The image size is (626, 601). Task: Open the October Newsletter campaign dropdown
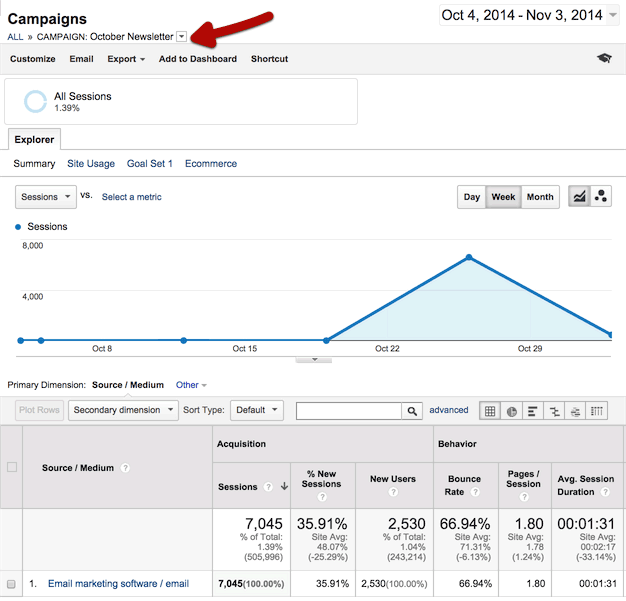(x=181, y=37)
